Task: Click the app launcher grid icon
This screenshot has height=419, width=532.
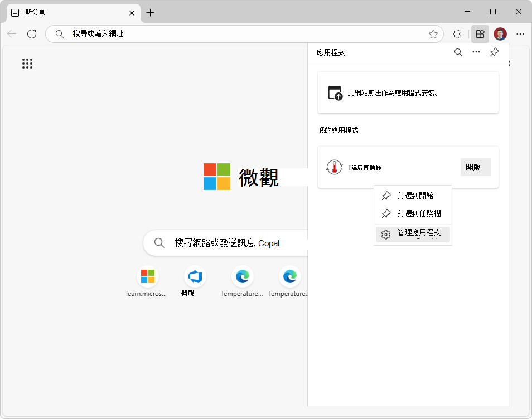Action: (27, 64)
